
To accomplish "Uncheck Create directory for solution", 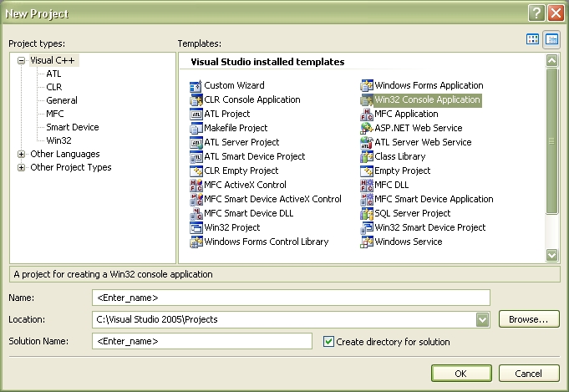I will click(328, 342).
